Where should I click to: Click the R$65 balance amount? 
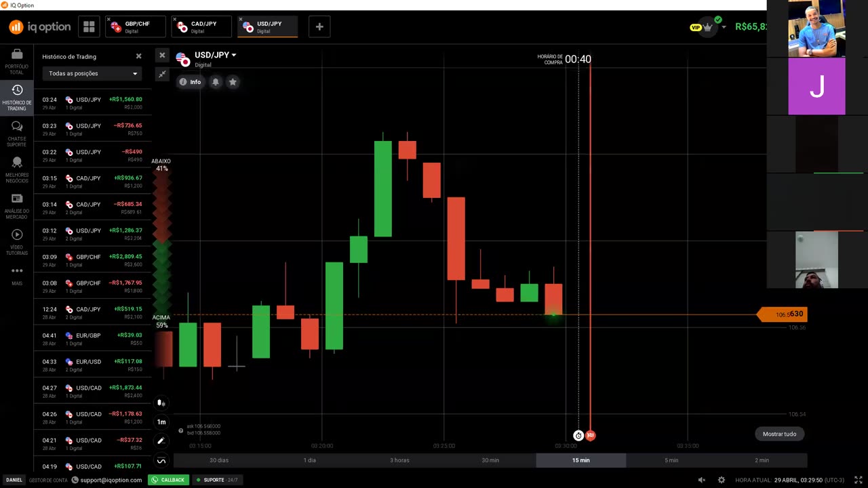[x=751, y=27]
